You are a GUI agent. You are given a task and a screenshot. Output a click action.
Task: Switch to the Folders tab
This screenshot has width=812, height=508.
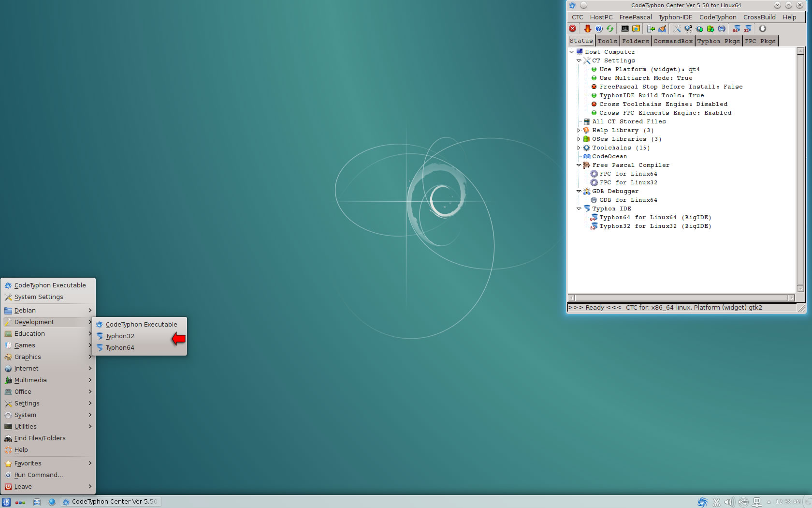point(636,41)
